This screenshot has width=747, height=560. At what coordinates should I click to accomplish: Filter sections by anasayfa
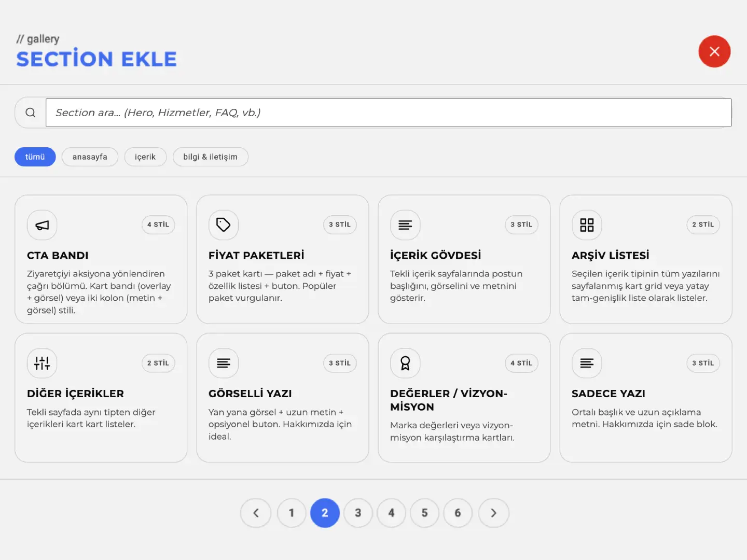(90, 157)
